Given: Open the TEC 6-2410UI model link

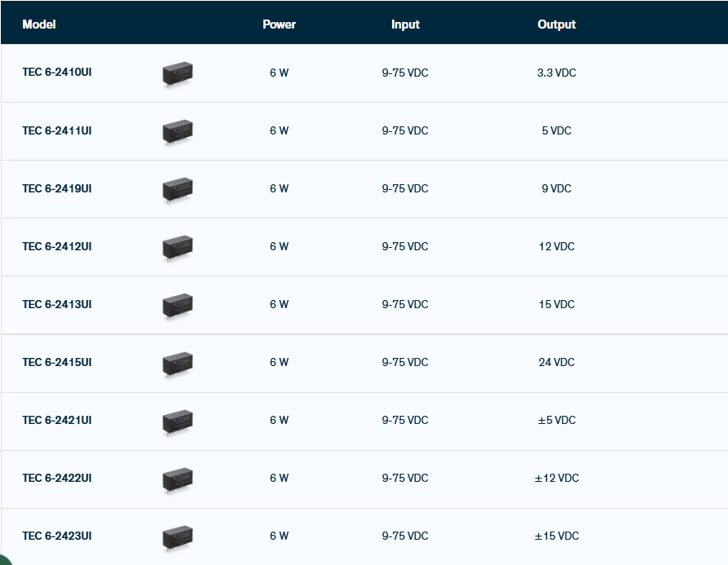Looking at the screenshot, I should click(x=56, y=73).
